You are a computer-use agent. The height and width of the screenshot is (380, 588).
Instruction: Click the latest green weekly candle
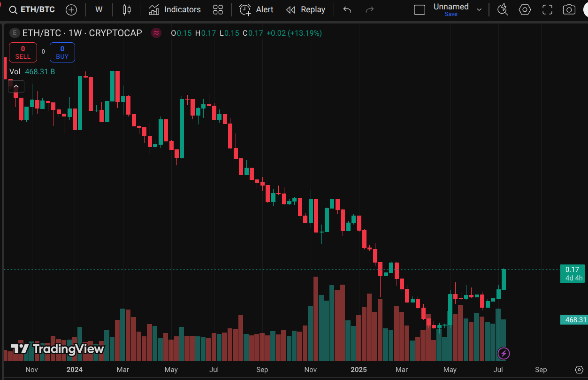504,279
